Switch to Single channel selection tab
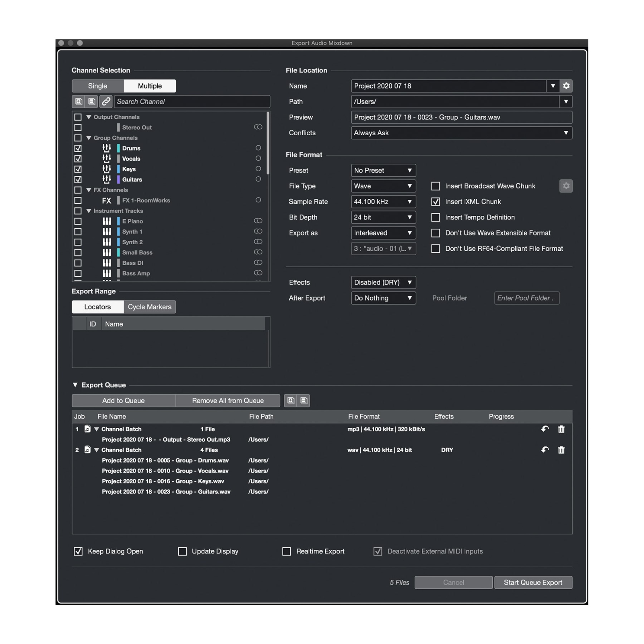The image size is (644, 644). click(98, 86)
